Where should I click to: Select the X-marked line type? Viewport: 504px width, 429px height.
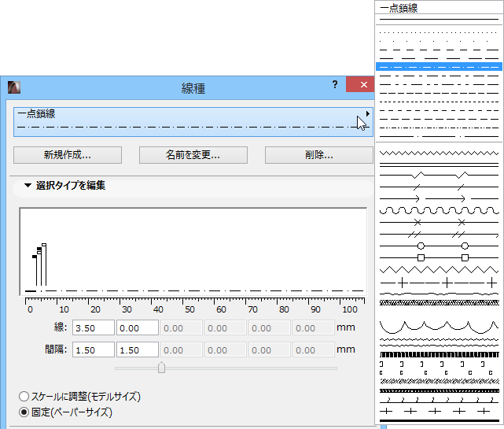(x=439, y=223)
